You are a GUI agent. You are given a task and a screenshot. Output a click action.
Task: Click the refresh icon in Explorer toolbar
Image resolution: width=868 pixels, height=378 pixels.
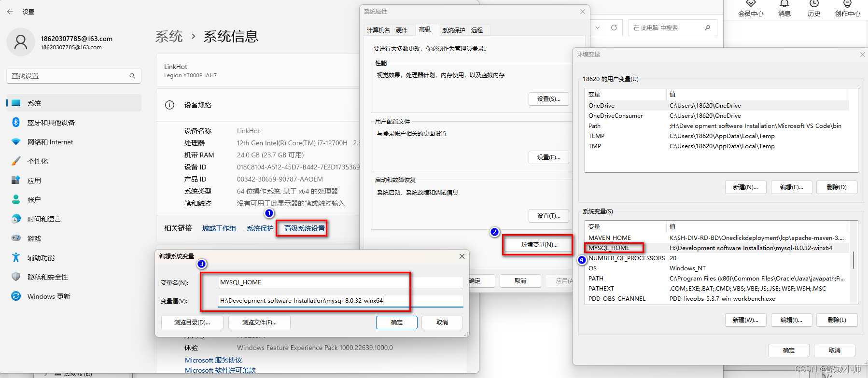pyautogui.click(x=614, y=28)
